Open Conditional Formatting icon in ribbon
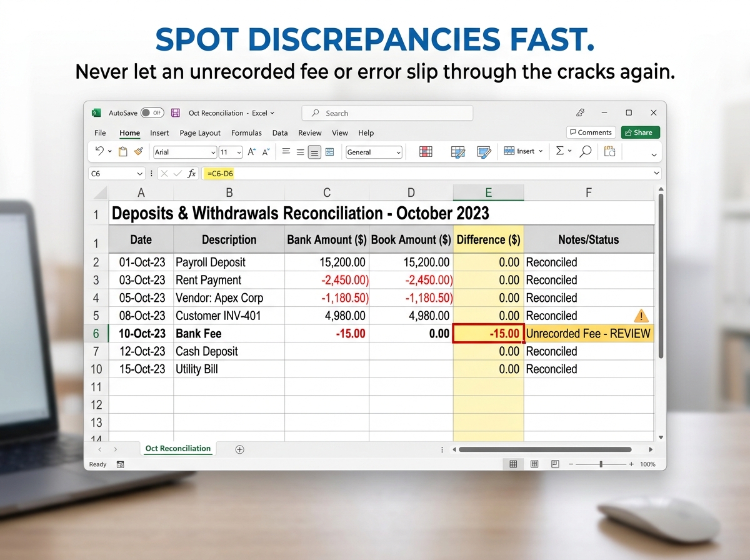750x560 pixels. [426, 152]
